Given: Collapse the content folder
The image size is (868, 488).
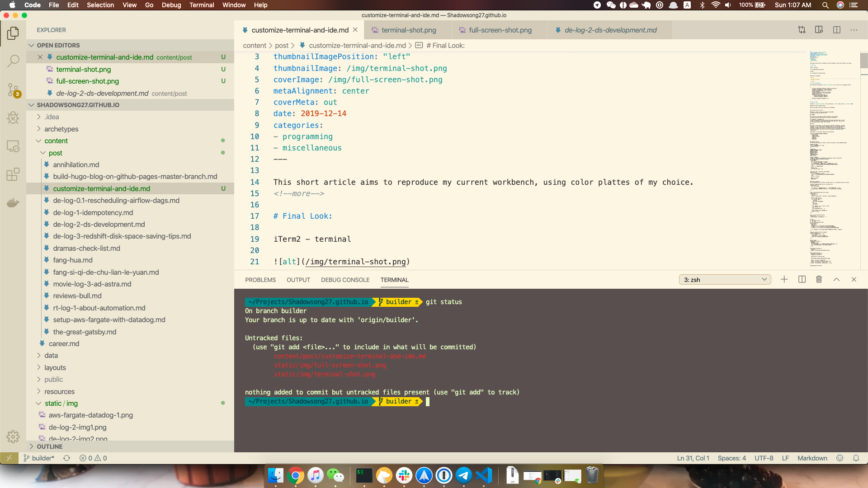Looking at the screenshot, I should (56, 141).
